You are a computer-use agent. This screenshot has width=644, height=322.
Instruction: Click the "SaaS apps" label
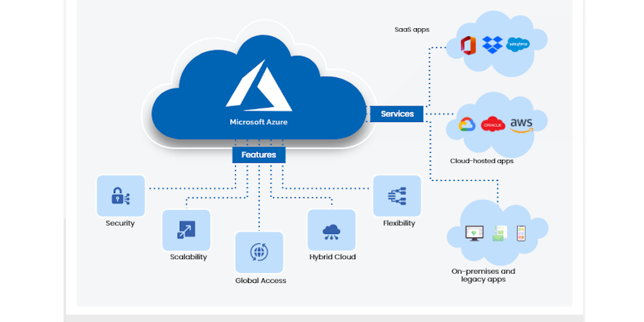412,30
